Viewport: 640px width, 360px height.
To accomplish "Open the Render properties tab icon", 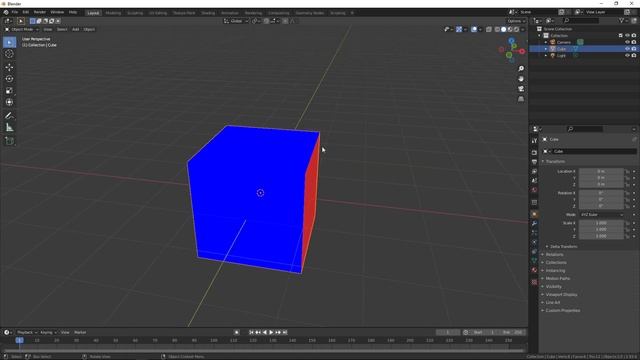I will coord(534,152).
